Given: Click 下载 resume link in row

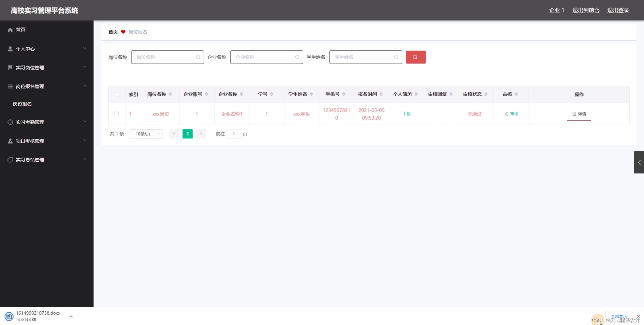Looking at the screenshot, I should point(406,114).
